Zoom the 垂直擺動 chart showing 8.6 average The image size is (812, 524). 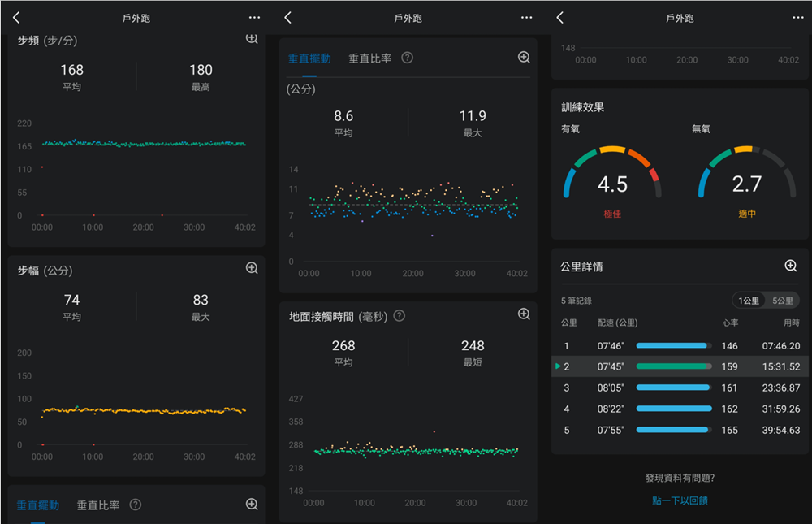point(524,58)
